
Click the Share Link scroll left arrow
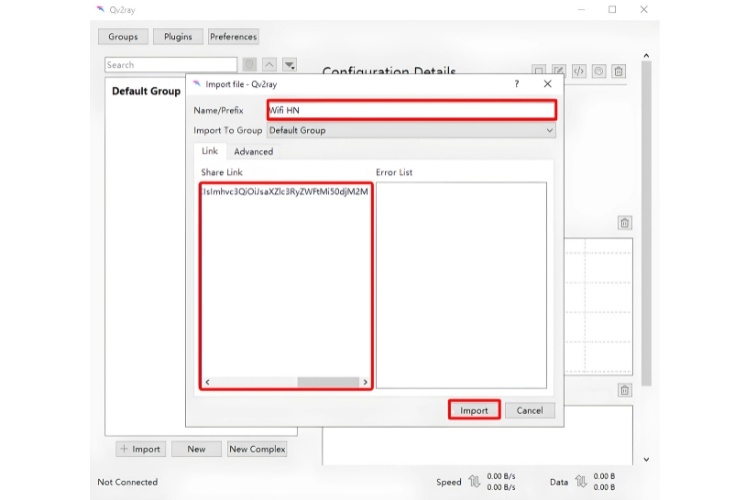click(207, 382)
